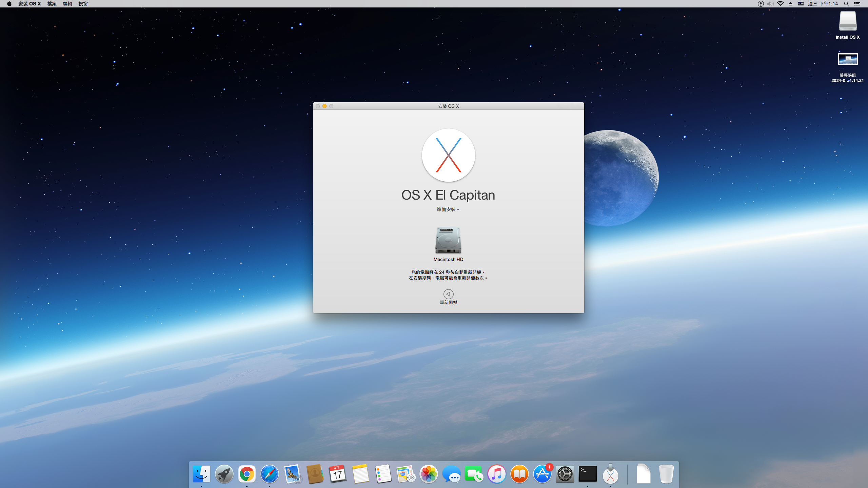Open Launchpad from the Dock

pyautogui.click(x=224, y=474)
